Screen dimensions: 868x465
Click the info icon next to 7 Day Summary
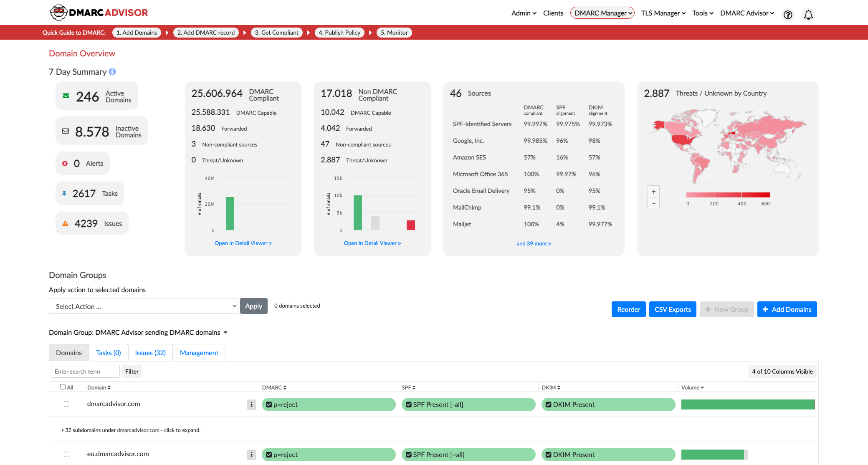tap(111, 72)
